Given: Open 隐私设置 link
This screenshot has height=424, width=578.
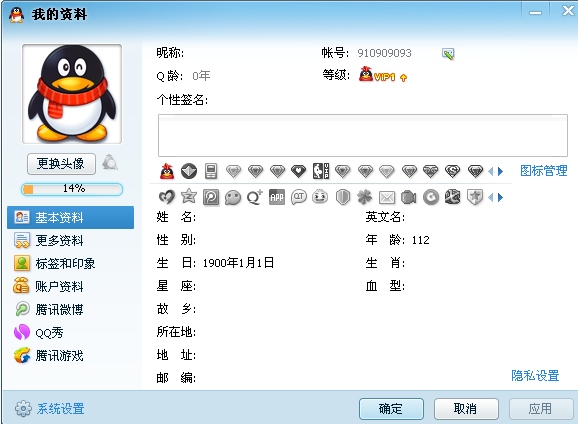Looking at the screenshot, I should click(x=535, y=376).
